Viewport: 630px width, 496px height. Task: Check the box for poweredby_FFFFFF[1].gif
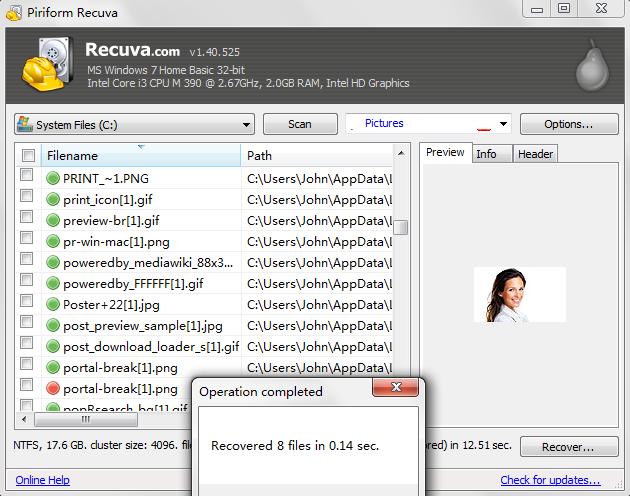pyautogui.click(x=27, y=279)
